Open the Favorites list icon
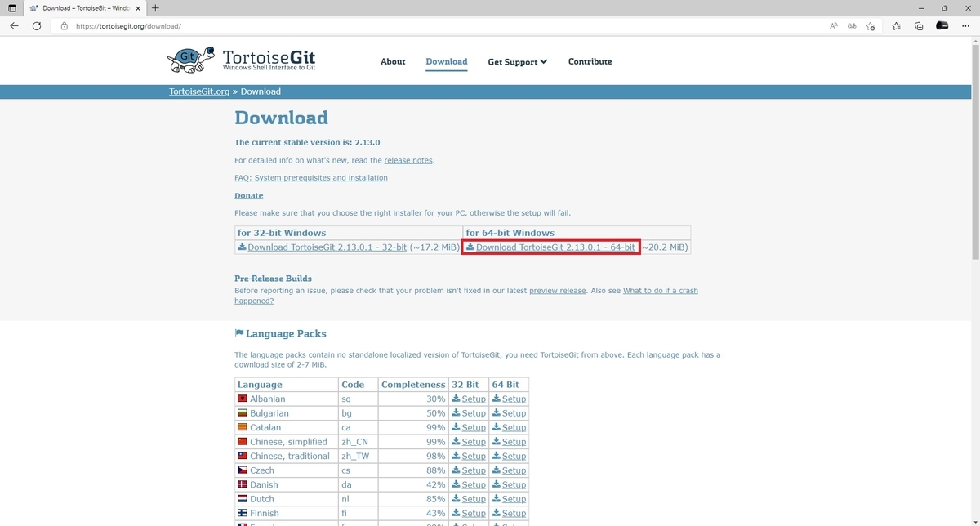 tap(896, 26)
